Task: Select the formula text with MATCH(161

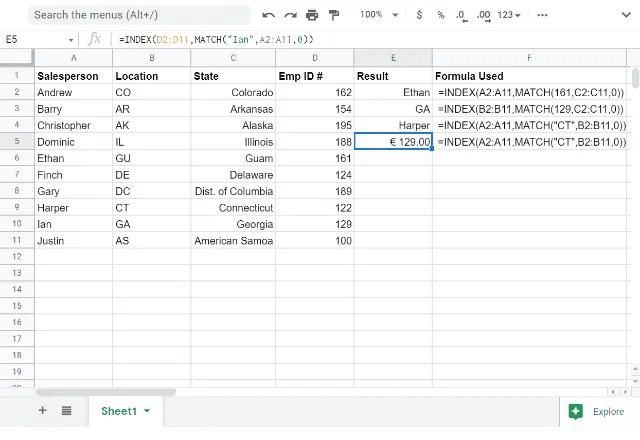Action: tap(529, 93)
